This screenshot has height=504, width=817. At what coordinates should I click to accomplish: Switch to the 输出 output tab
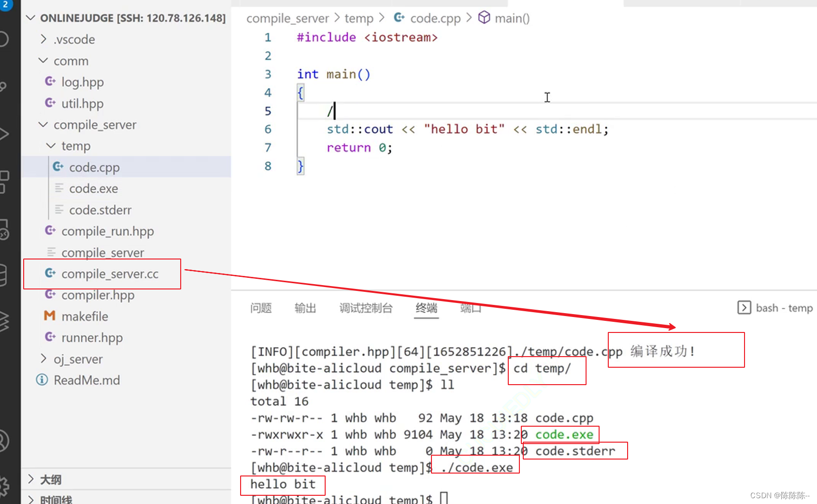coord(305,308)
